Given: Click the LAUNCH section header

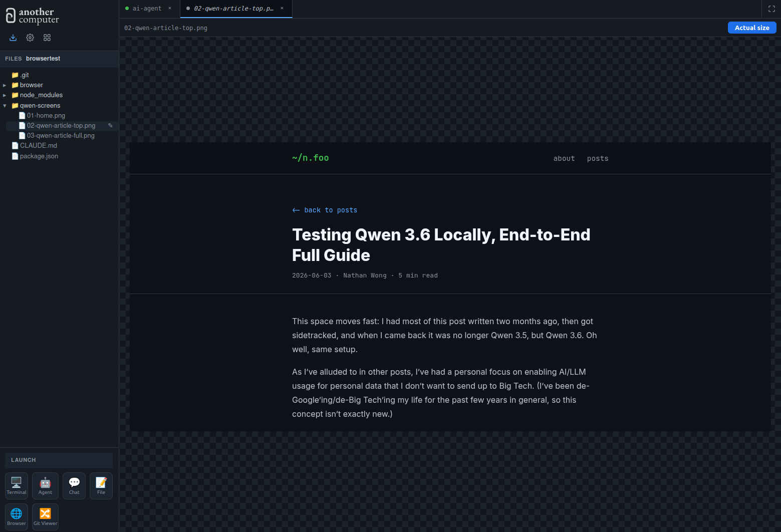Looking at the screenshot, I should [59, 460].
